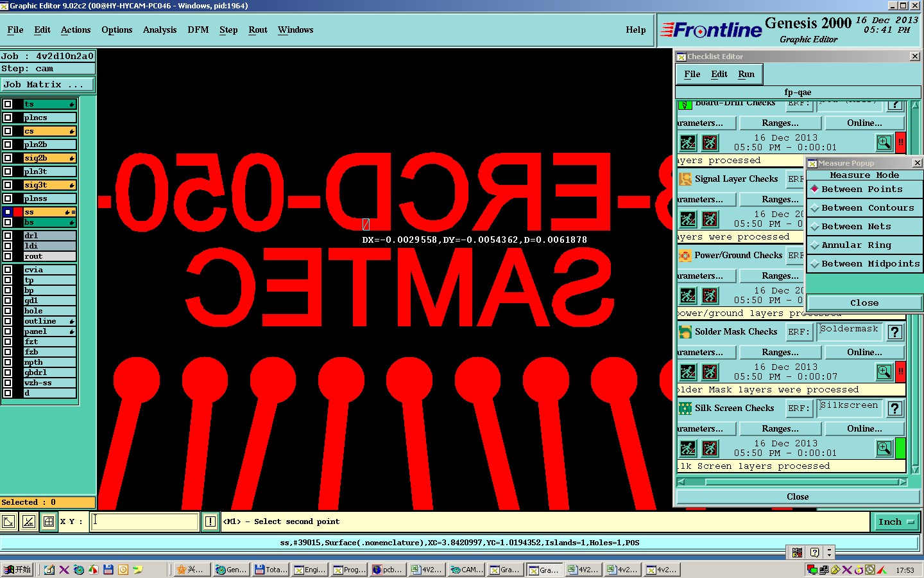This screenshot has height=578, width=924.
Task: Click the polar/angle entry icon in the bottom bar
Action: click(x=28, y=521)
